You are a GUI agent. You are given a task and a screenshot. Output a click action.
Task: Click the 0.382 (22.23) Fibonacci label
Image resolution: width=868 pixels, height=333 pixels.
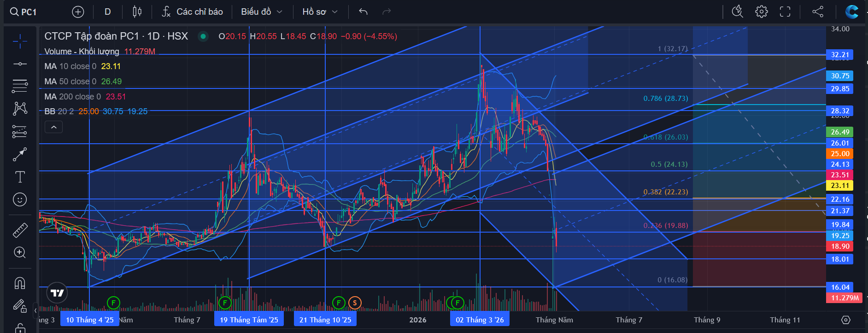pyautogui.click(x=666, y=192)
